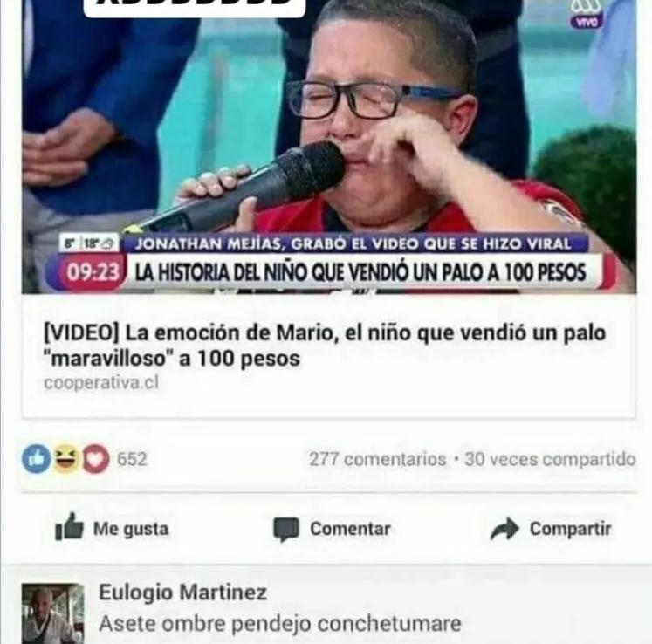Click the speech bubble Comentar icon
652x644 pixels.
[285, 530]
